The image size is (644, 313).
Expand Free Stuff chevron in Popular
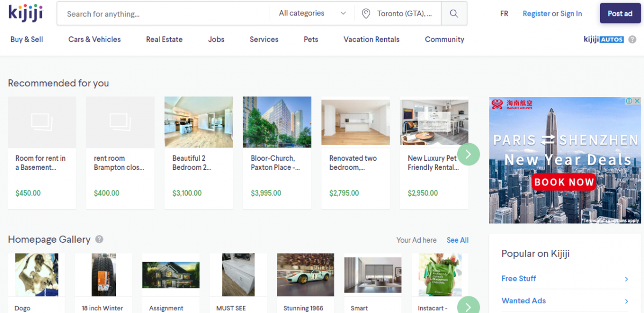626,279
